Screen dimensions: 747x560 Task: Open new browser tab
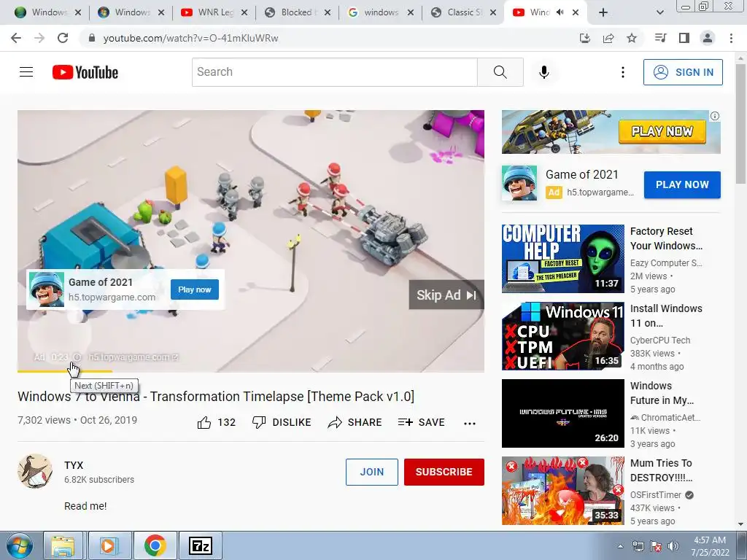pyautogui.click(x=603, y=12)
